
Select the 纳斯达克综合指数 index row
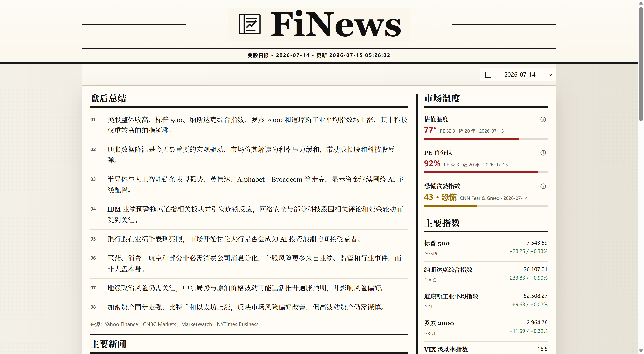[x=485, y=275]
